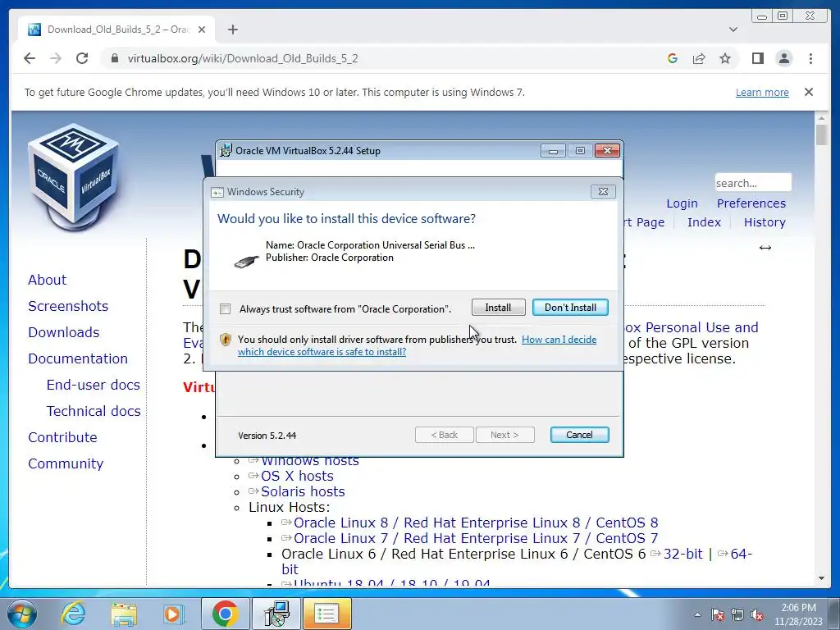This screenshot has width=840, height=630.
Task: Open Oracle Linux 7 download link
Action: [476, 538]
